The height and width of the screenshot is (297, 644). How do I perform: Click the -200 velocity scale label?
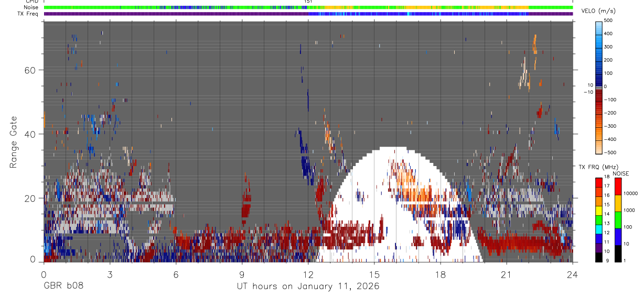coord(609,113)
